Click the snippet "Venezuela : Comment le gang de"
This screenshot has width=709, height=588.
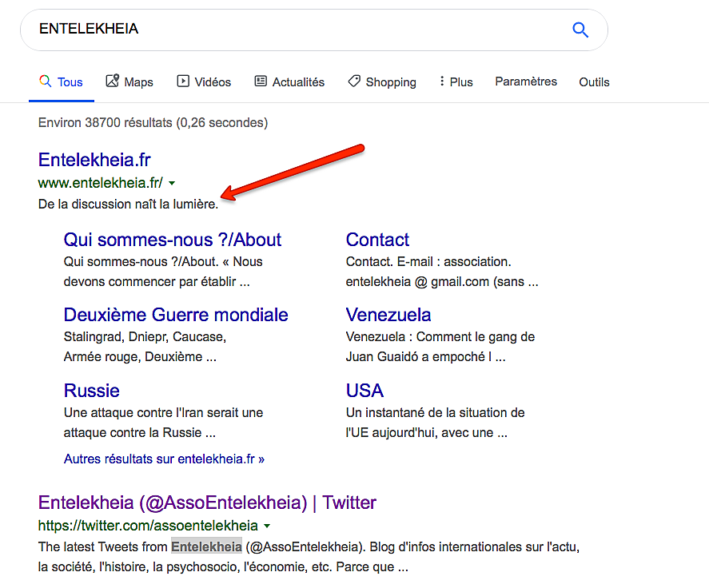[440, 336]
